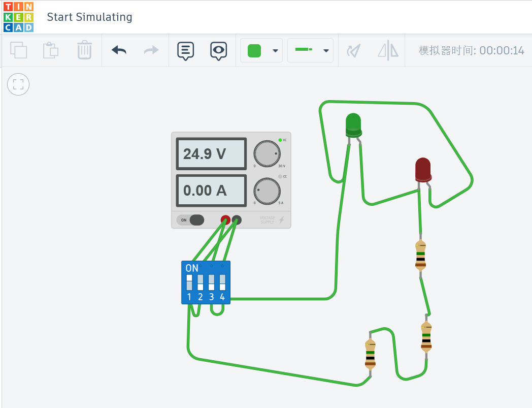Open the wire color dropdown arrow
The image size is (532, 408).
pos(275,51)
